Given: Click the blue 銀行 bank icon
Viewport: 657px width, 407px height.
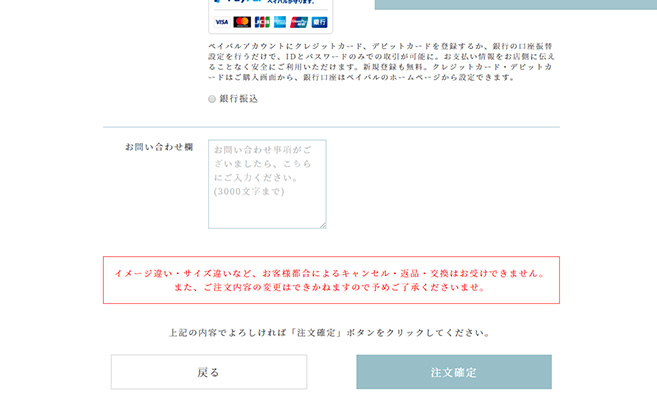Looking at the screenshot, I should [x=319, y=22].
